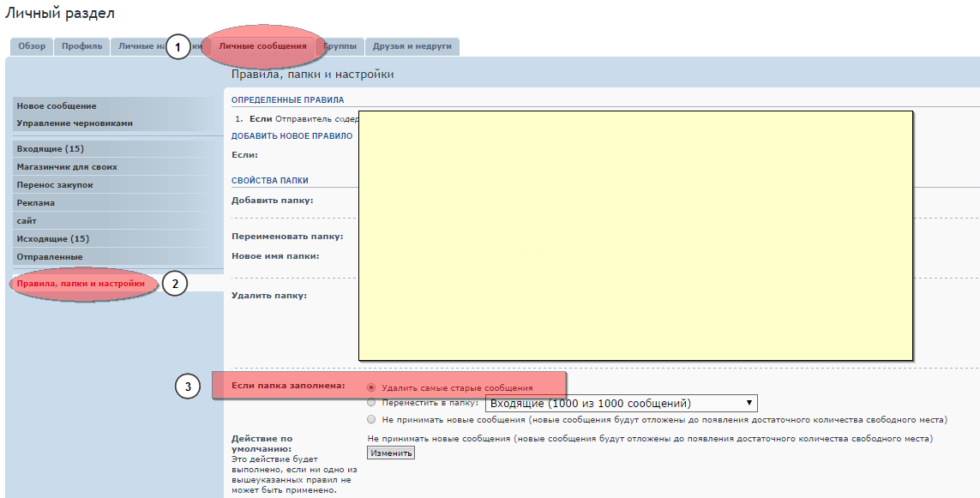Switch to the Профиль tab
The width and height of the screenshot is (980, 498).
(x=82, y=46)
